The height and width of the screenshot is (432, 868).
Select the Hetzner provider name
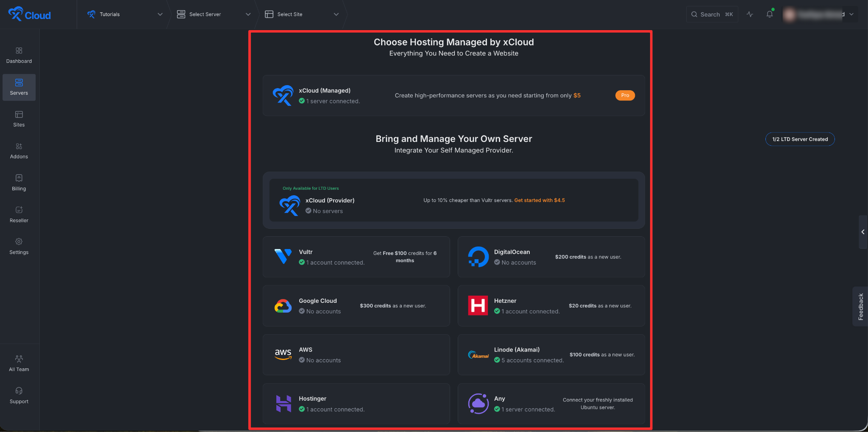(x=505, y=301)
